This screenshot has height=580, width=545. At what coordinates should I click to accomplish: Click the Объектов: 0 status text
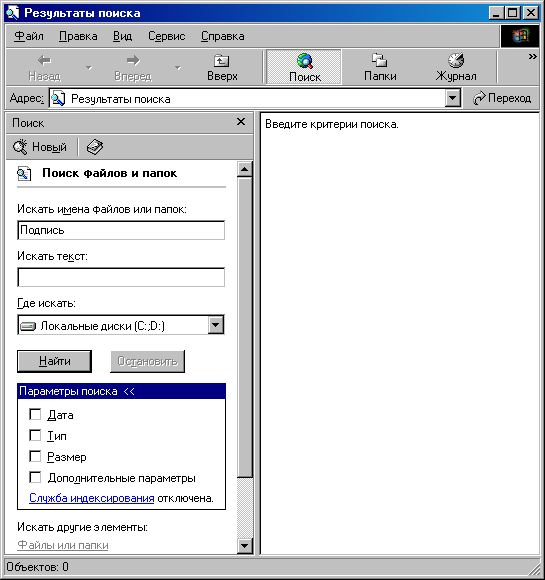pos(37,567)
